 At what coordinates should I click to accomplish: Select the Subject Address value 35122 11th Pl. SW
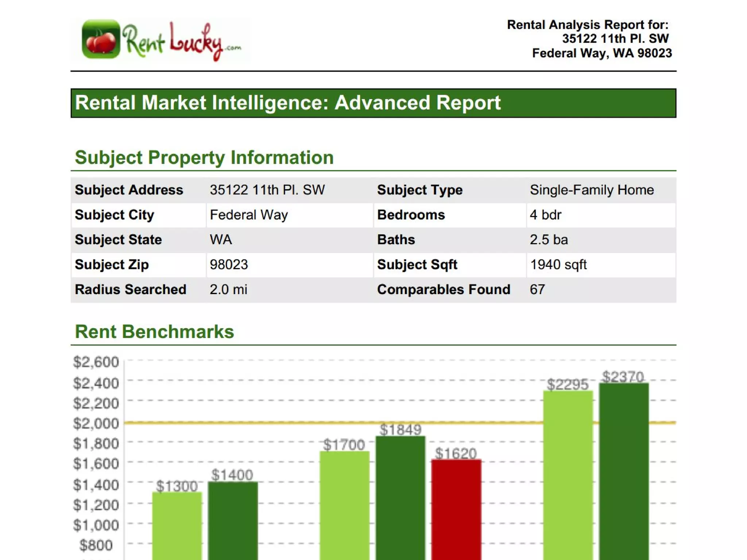[x=267, y=190]
